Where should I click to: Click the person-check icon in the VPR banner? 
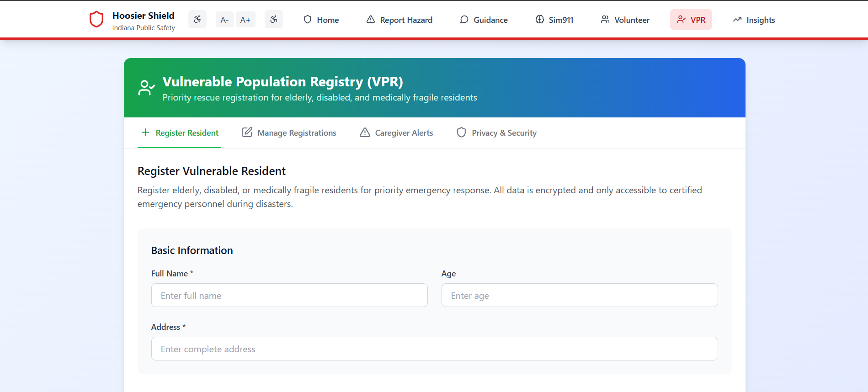coord(146,88)
